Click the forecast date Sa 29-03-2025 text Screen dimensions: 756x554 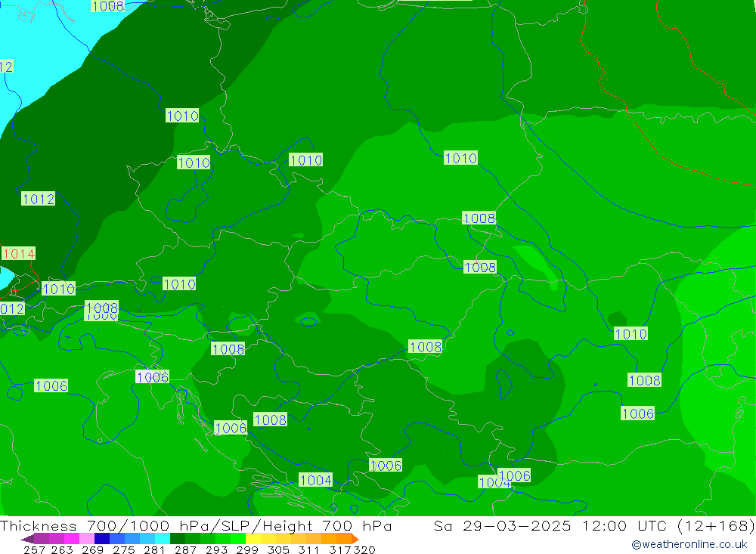502,525
